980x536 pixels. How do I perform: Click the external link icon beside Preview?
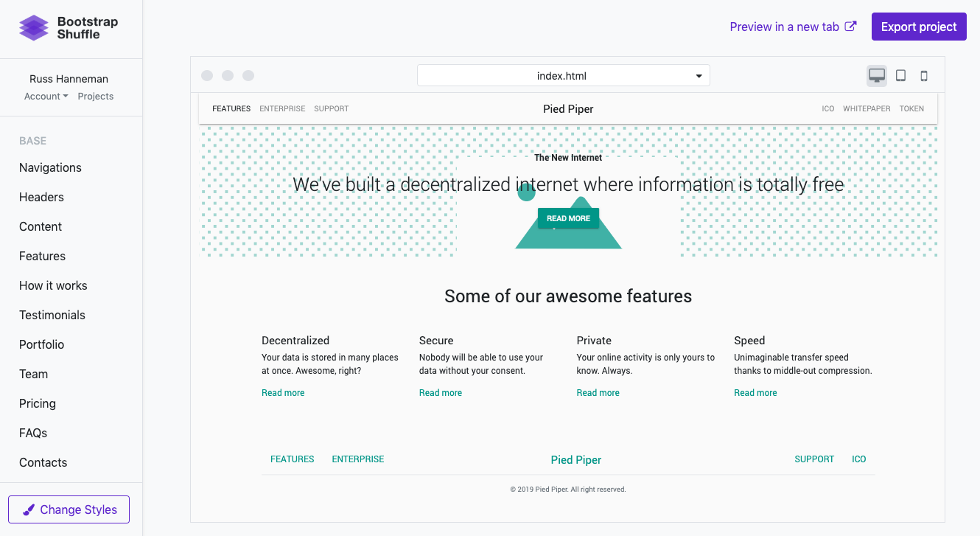point(850,27)
